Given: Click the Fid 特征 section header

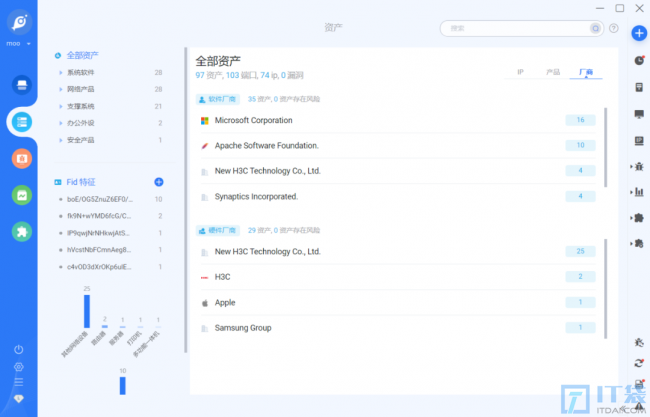Looking at the screenshot, I should 81,182.
